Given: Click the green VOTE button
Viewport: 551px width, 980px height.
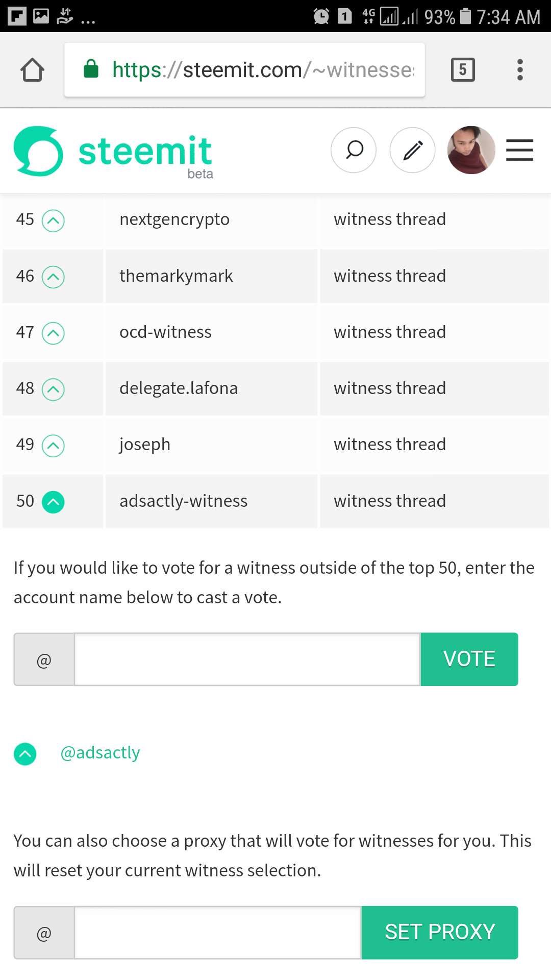Looking at the screenshot, I should [x=469, y=659].
